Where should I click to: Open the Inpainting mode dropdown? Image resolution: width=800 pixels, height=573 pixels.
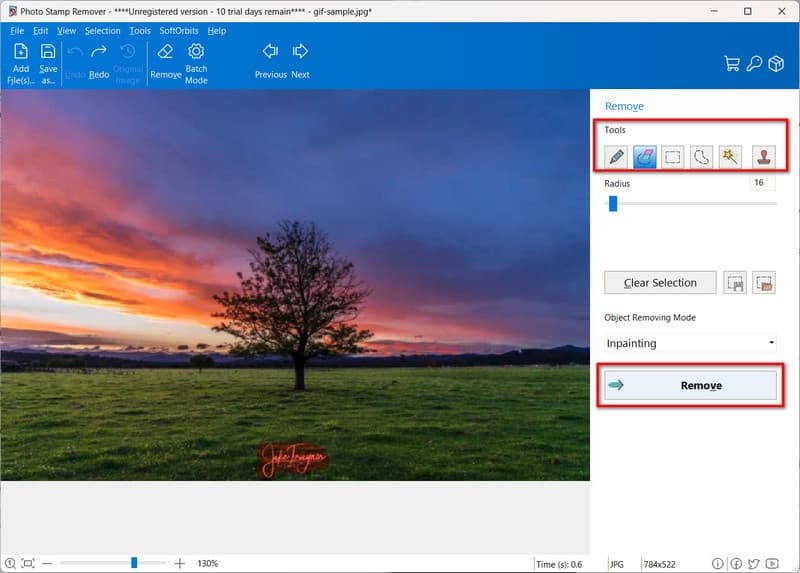691,343
